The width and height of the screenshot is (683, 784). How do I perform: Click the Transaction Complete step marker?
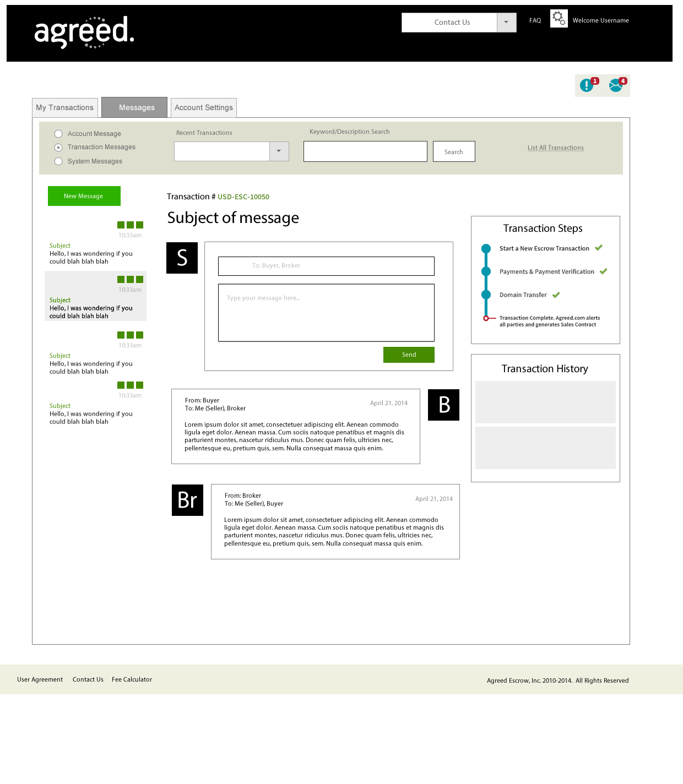tap(486, 318)
